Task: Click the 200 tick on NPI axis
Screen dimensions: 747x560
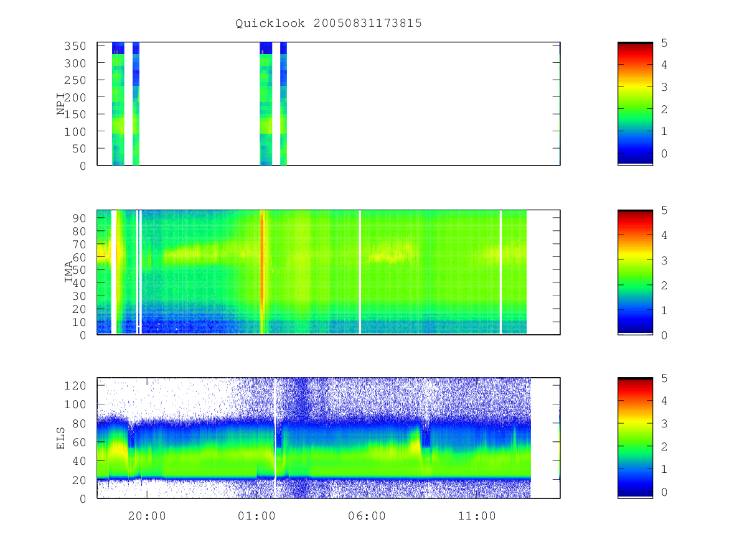Action: (x=75, y=97)
